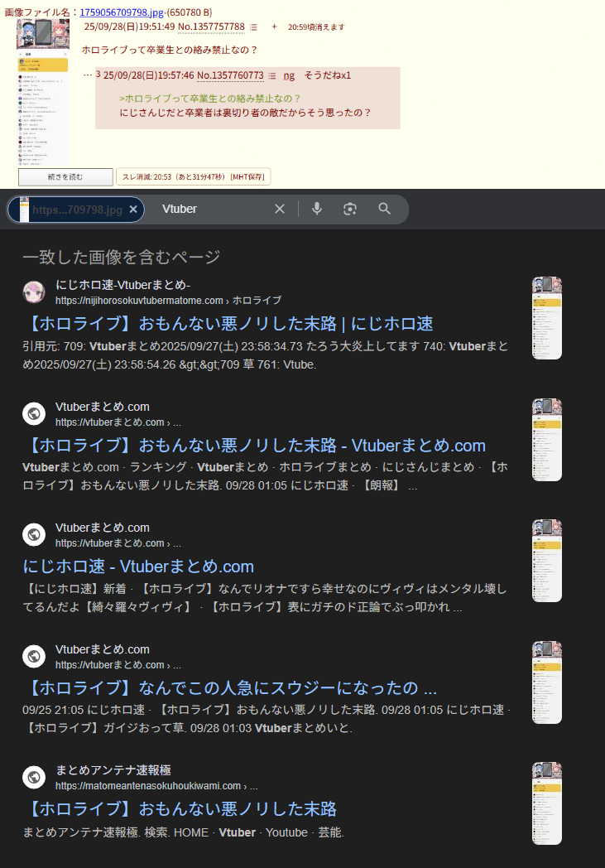The height and width of the screenshot is (868, 605).
Task: Clear the Vtuber search text with X
Action: tap(280, 209)
